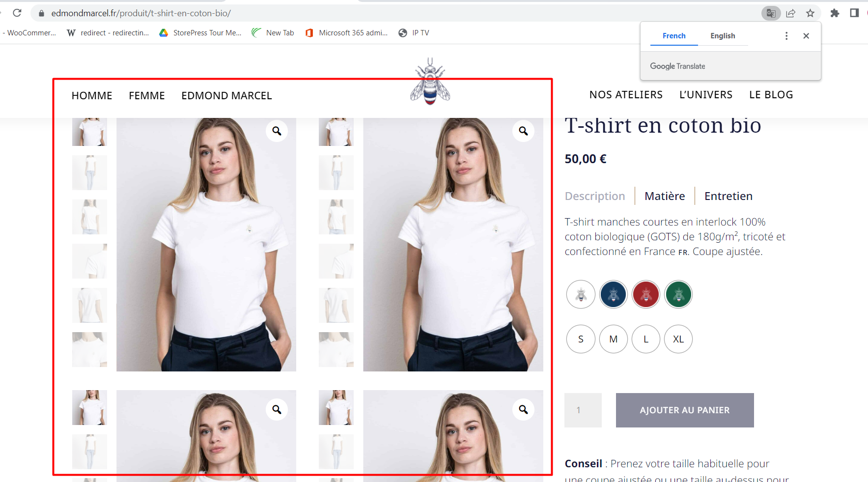Open the EDMOND MARCEL menu
Viewport: 868px width, 482px height.
[226, 96]
